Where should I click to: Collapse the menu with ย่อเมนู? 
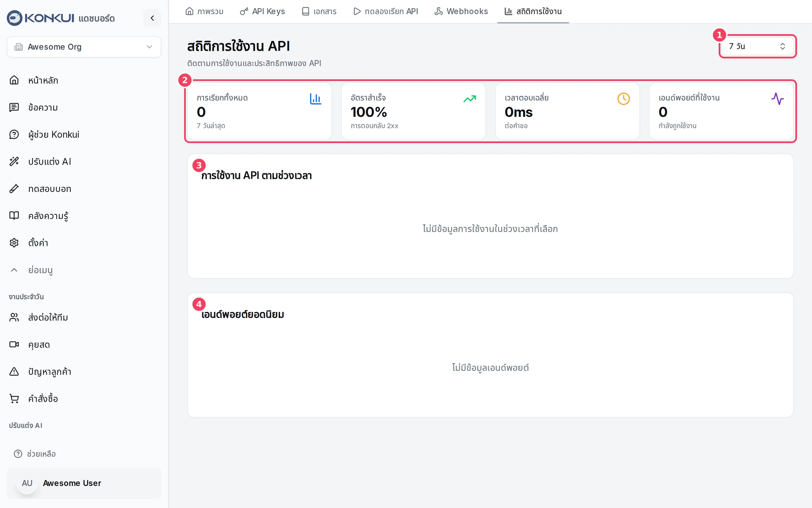pos(41,270)
